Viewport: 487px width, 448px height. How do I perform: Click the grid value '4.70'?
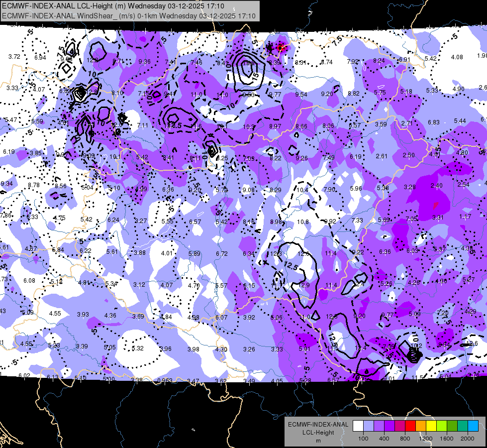[x=194, y=285]
